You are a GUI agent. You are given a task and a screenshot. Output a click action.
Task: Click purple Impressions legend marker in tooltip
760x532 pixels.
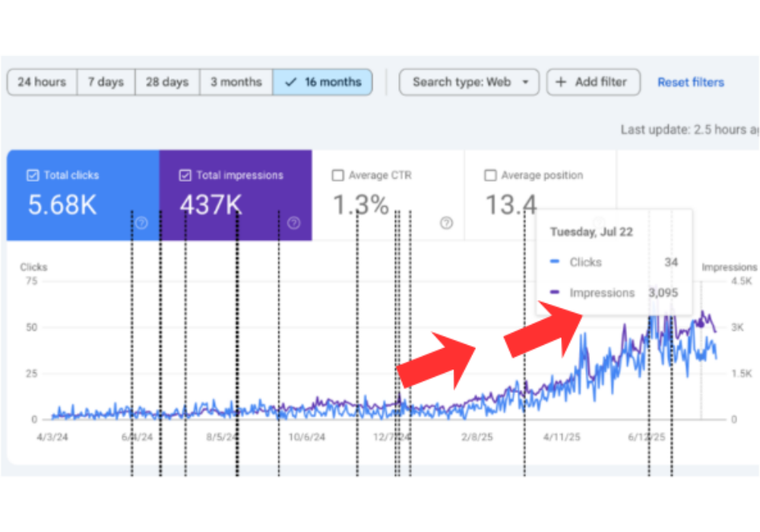pos(555,293)
